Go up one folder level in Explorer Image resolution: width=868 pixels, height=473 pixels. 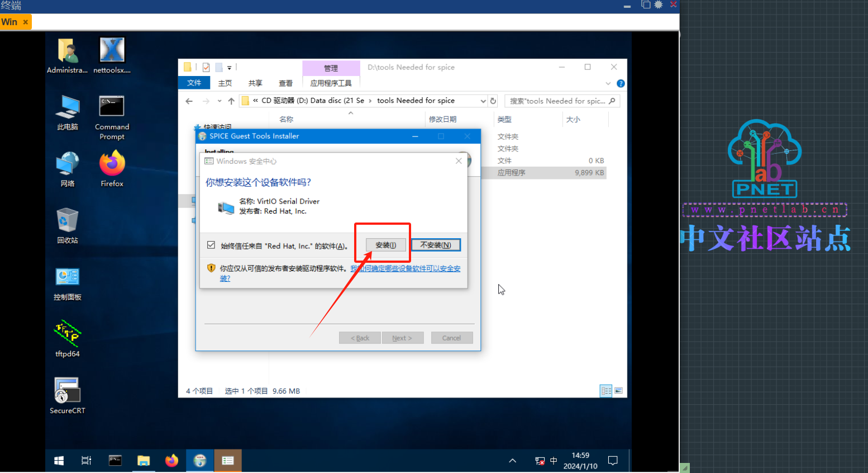(231, 101)
